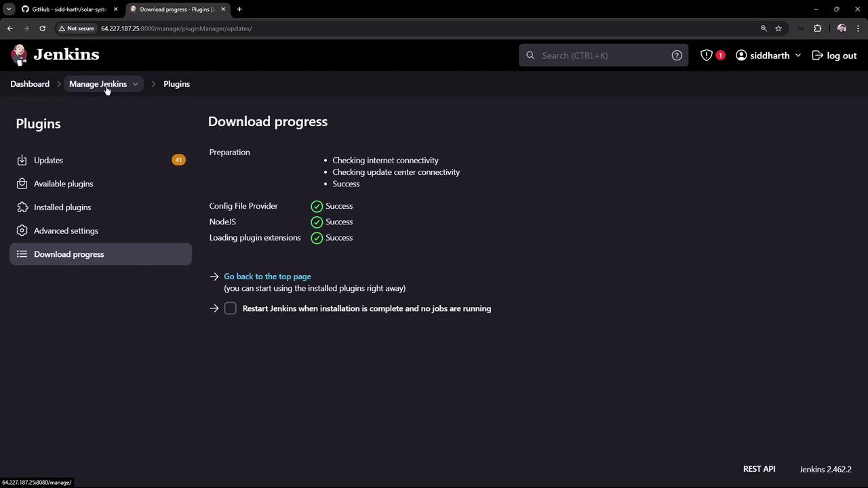The width and height of the screenshot is (868, 488).
Task: Select the Download progress sidebar item
Action: 100,254
